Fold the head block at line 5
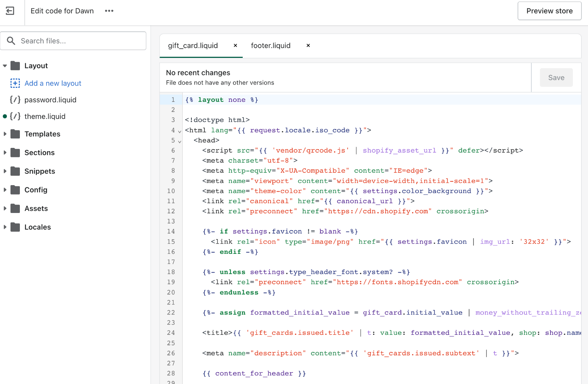The width and height of the screenshot is (588, 384). pos(180,142)
